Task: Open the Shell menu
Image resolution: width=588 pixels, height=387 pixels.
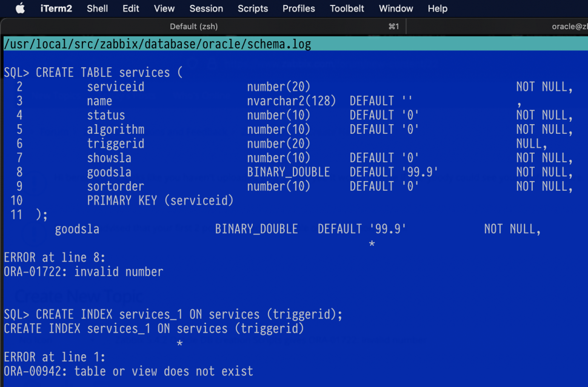Action: (x=98, y=8)
